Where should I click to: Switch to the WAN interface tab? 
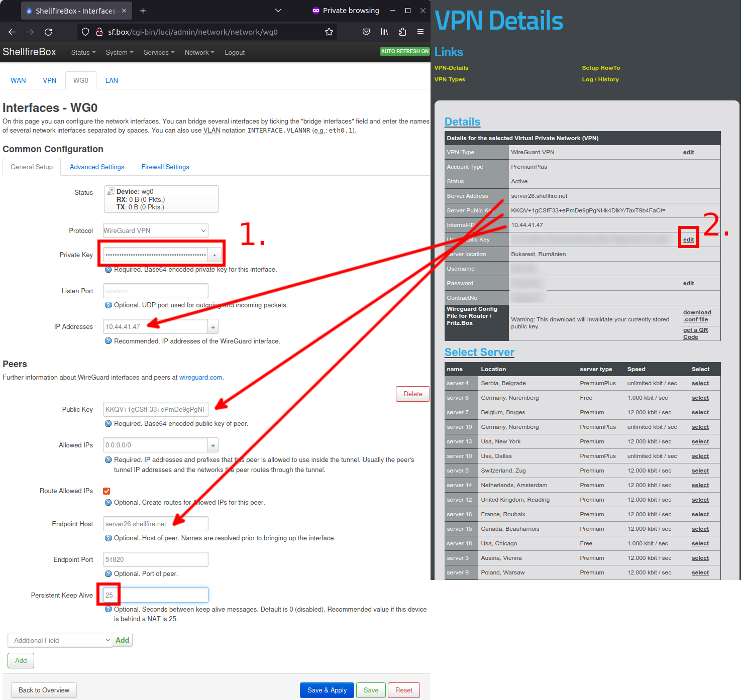pos(18,80)
